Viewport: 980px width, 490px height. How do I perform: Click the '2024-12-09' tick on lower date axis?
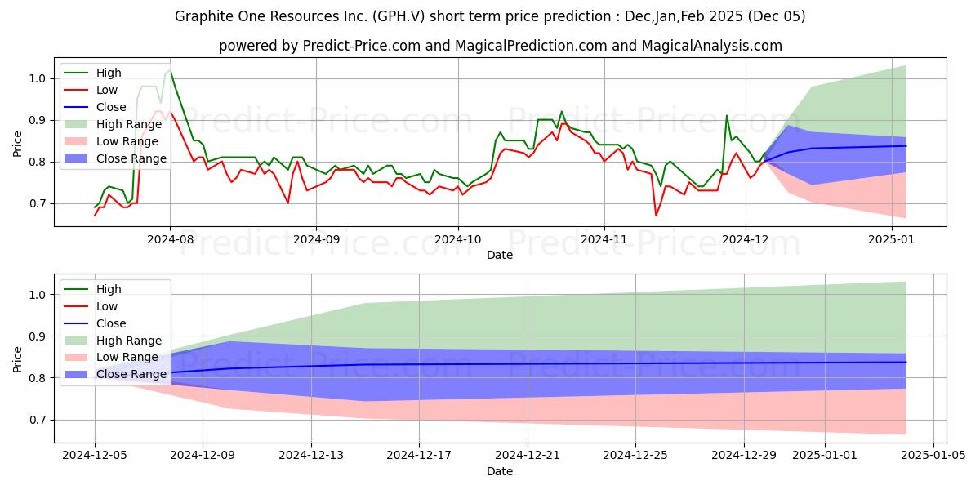click(x=203, y=457)
